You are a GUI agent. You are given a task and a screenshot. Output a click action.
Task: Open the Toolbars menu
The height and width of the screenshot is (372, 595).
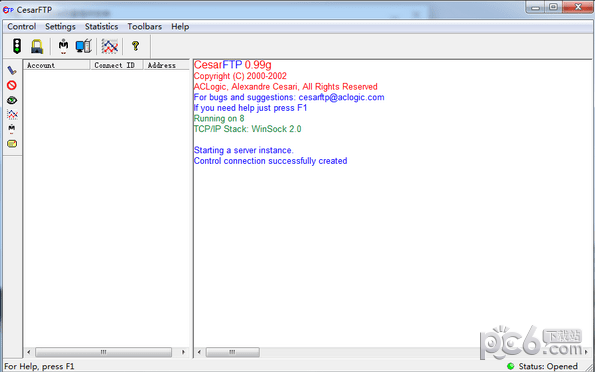pos(145,27)
